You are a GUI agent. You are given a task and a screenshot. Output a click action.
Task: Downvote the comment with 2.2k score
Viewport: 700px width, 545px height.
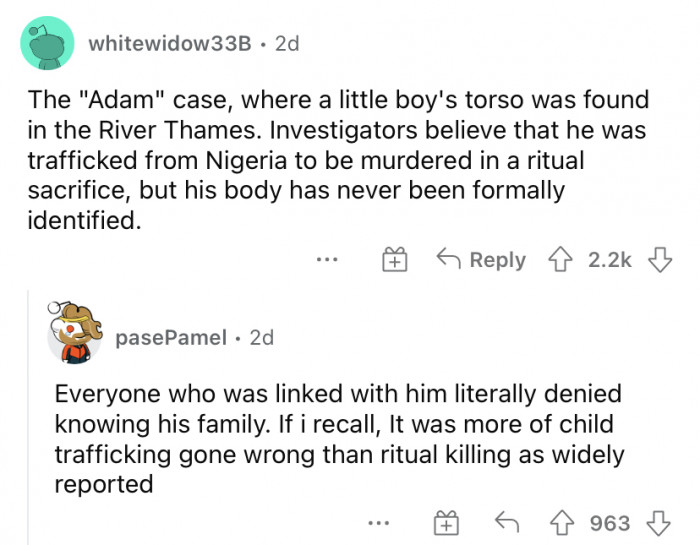[x=660, y=260]
